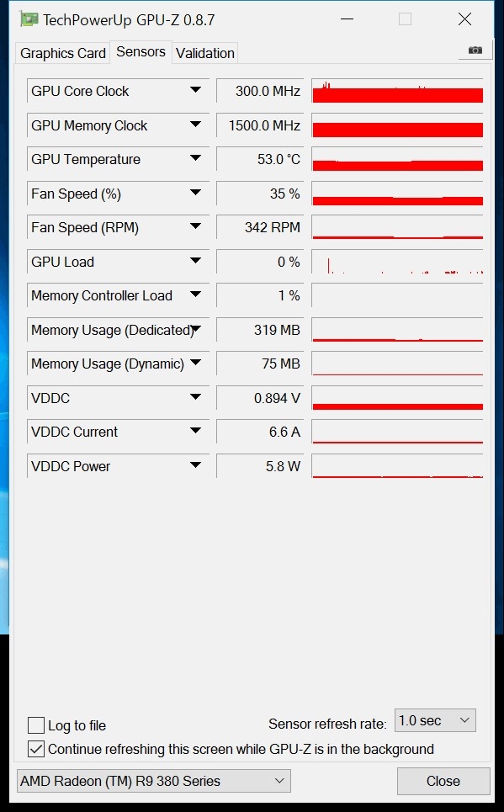
Task: Click the GPU Temperature value field
Action: [x=260, y=159]
